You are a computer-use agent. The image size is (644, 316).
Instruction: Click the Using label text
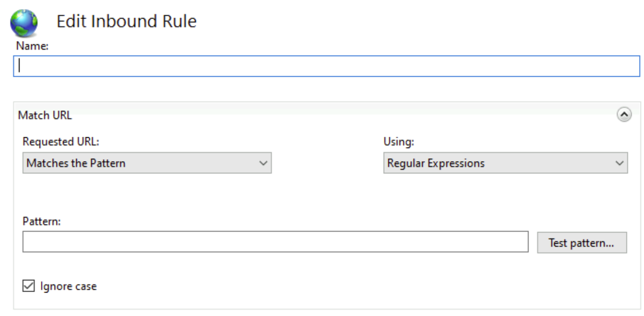pyautogui.click(x=398, y=141)
